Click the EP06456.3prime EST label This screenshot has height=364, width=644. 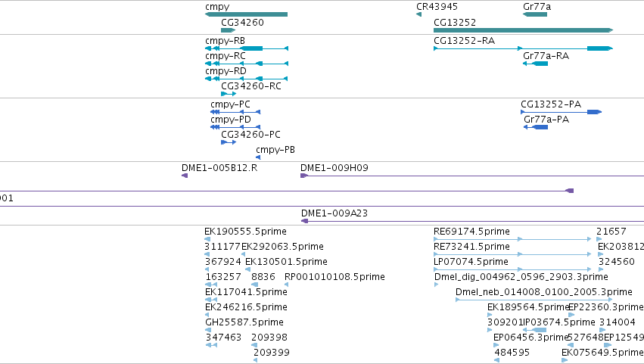[530, 338]
